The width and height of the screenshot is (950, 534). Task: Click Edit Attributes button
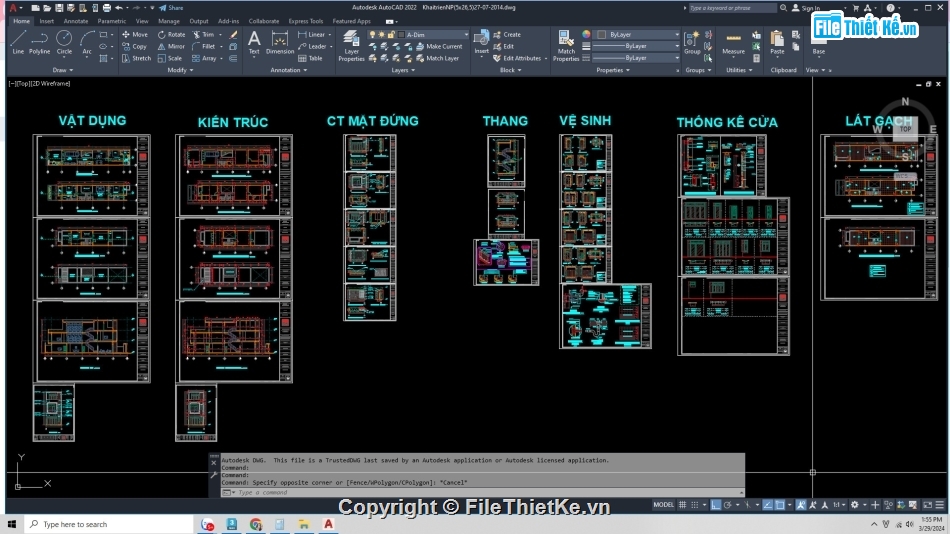(517, 58)
